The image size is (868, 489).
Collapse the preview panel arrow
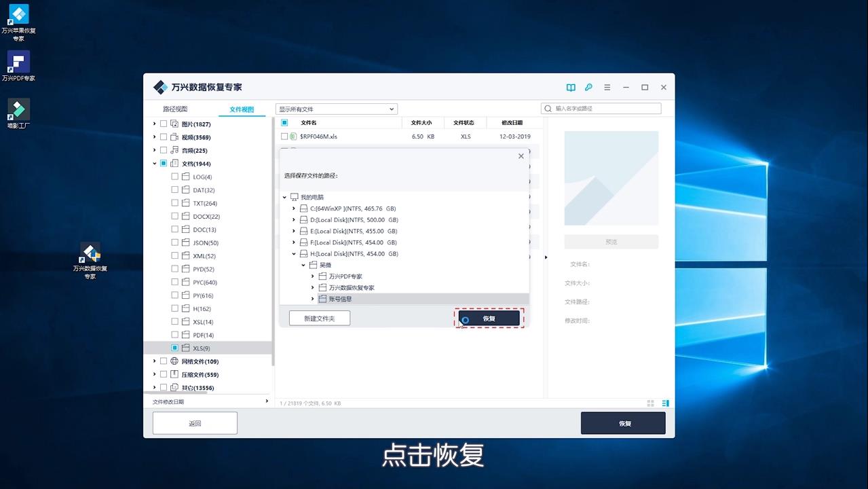(x=546, y=257)
